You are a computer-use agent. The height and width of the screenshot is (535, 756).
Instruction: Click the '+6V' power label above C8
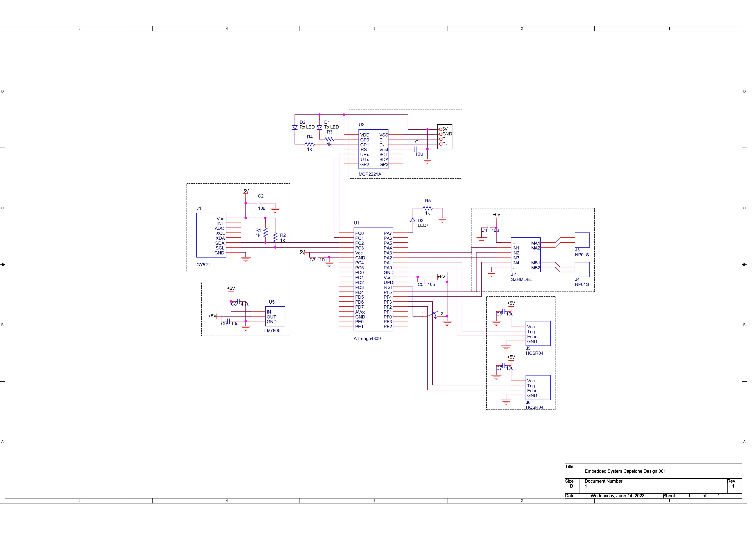pyautogui.click(x=231, y=288)
